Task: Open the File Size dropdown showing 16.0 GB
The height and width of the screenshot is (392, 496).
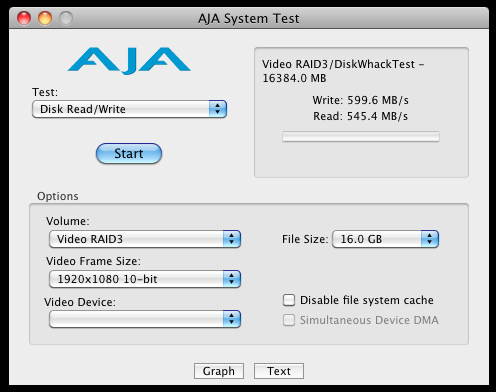Action: (385, 239)
